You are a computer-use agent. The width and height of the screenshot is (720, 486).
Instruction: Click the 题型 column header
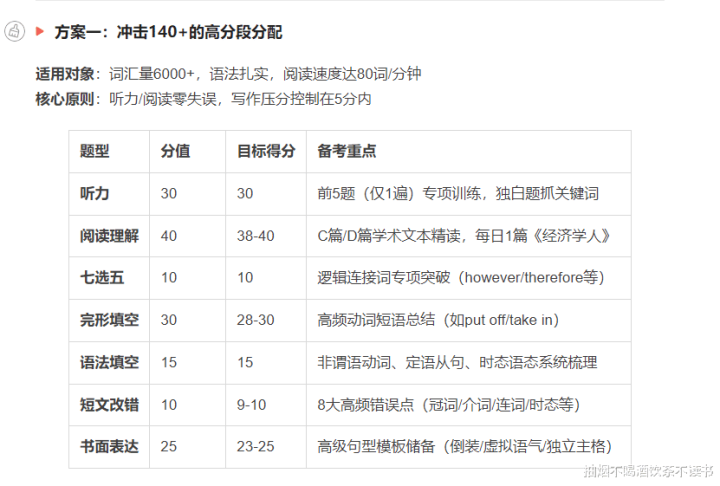click(x=95, y=151)
